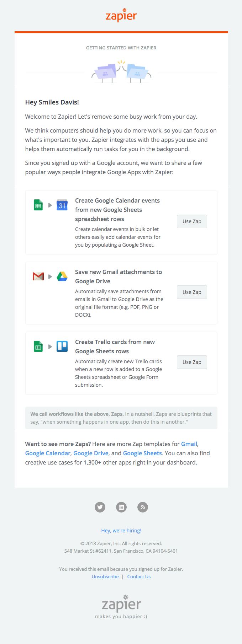
Task: Click the Google Calendar icon in first Zap
Action: pos(62,205)
